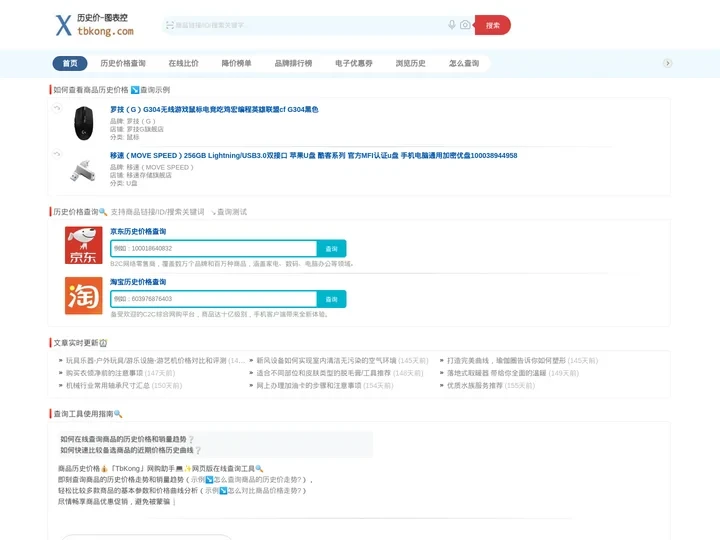
Task: Click the microphone voice search icon
Action: (x=452, y=24)
